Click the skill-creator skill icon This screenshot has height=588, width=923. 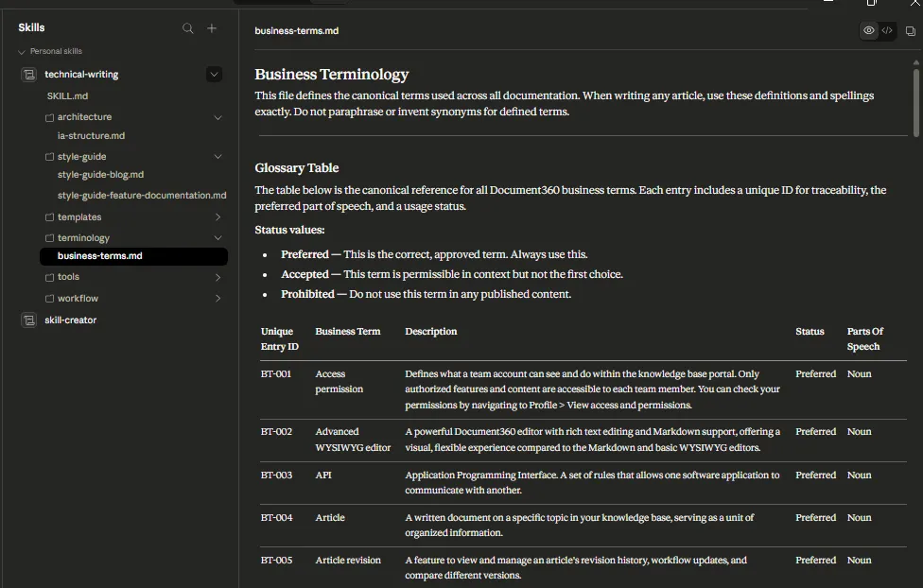(x=28, y=320)
